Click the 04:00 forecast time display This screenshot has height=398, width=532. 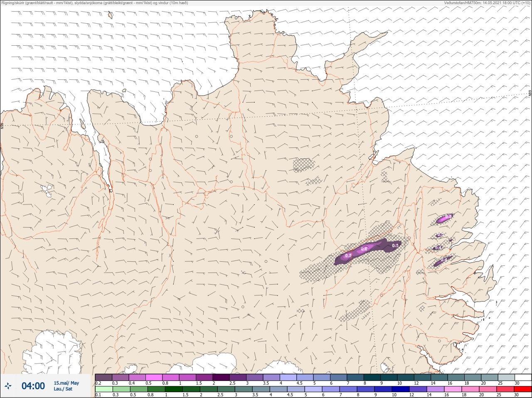pos(33,386)
